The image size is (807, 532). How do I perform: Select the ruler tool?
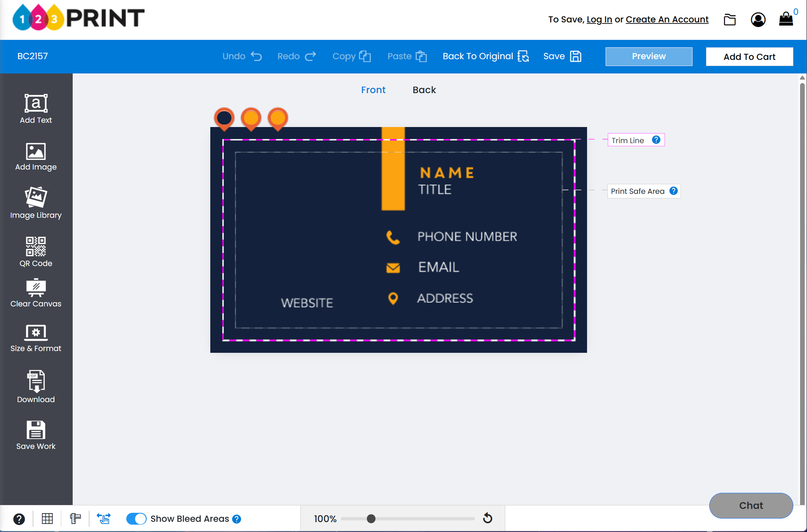[75, 519]
